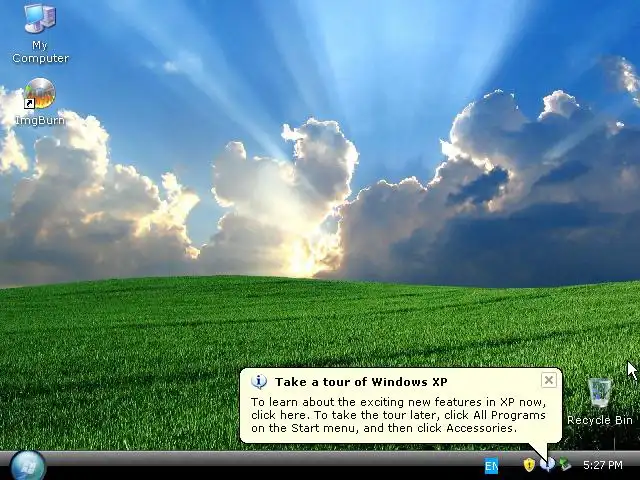Click the 5:27 PM taskbar clock
The image size is (640, 480).
[602, 465]
